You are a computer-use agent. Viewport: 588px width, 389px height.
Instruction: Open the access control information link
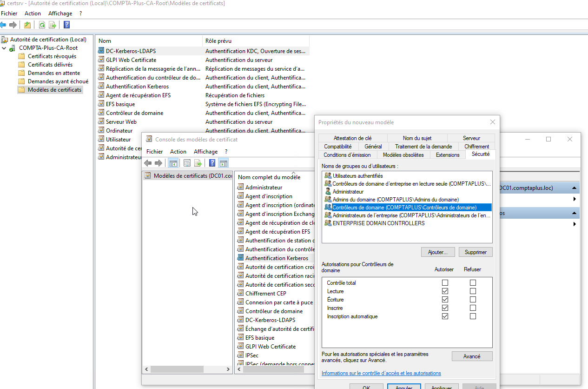point(381,373)
